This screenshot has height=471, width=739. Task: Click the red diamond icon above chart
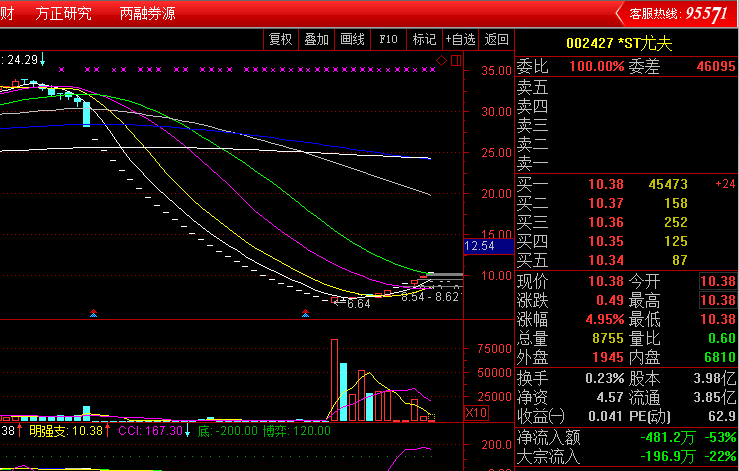coord(442,60)
